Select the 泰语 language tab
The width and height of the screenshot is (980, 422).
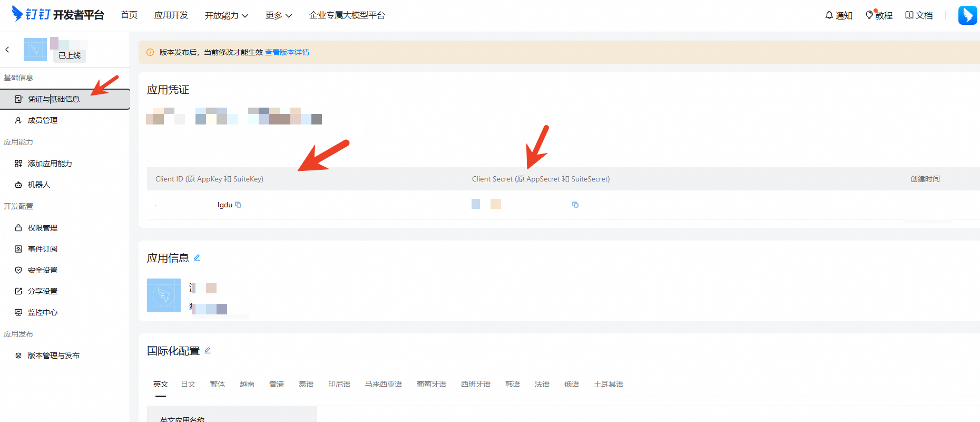pyautogui.click(x=306, y=384)
